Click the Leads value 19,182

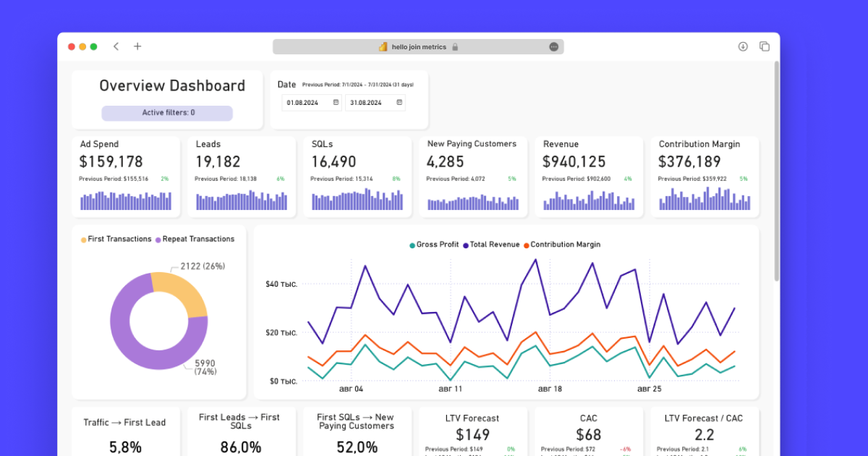tap(218, 161)
